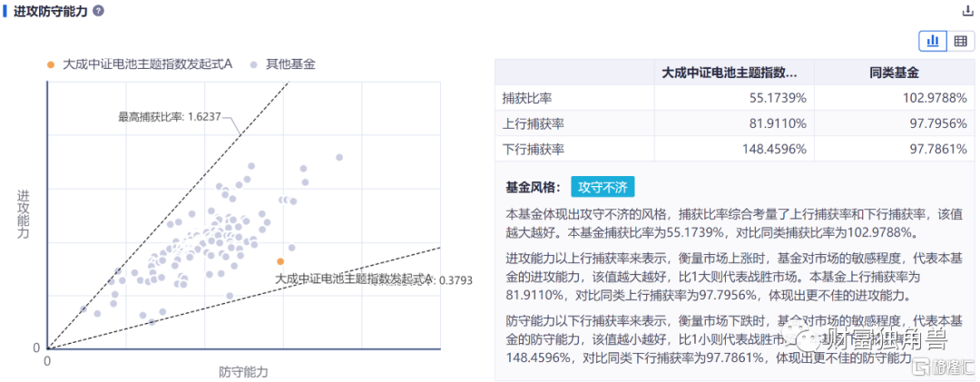
Task: Click chart label ending with 0.3793
Action: point(373,279)
